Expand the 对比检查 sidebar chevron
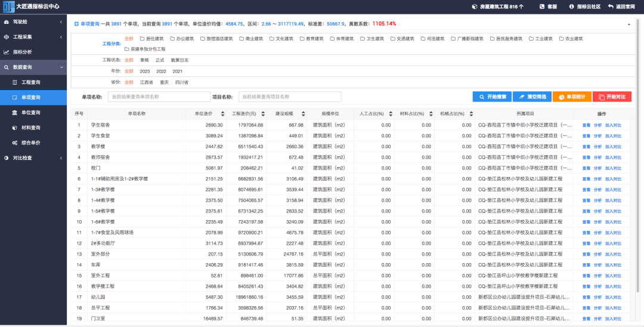644x327 pixels. 61,158
